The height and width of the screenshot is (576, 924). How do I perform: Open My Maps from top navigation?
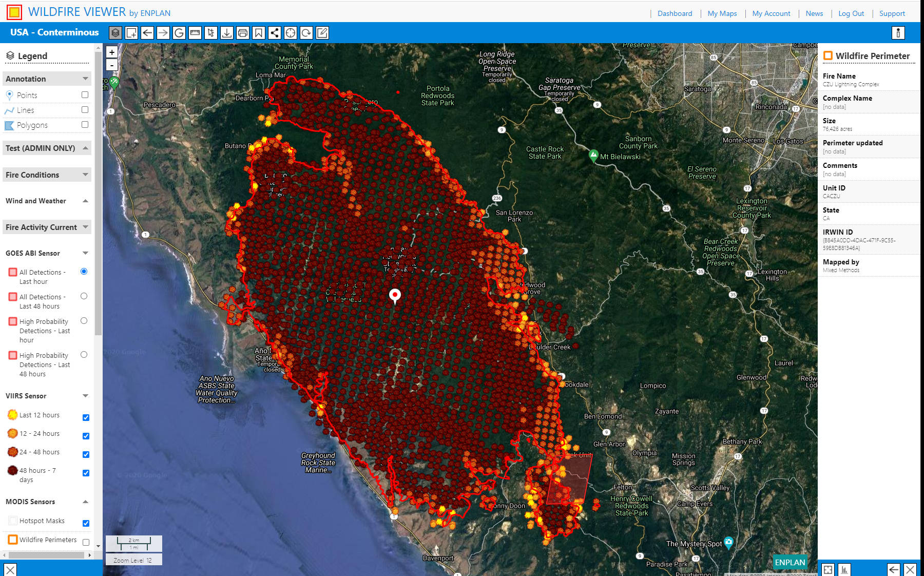click(x=722, y=13)
